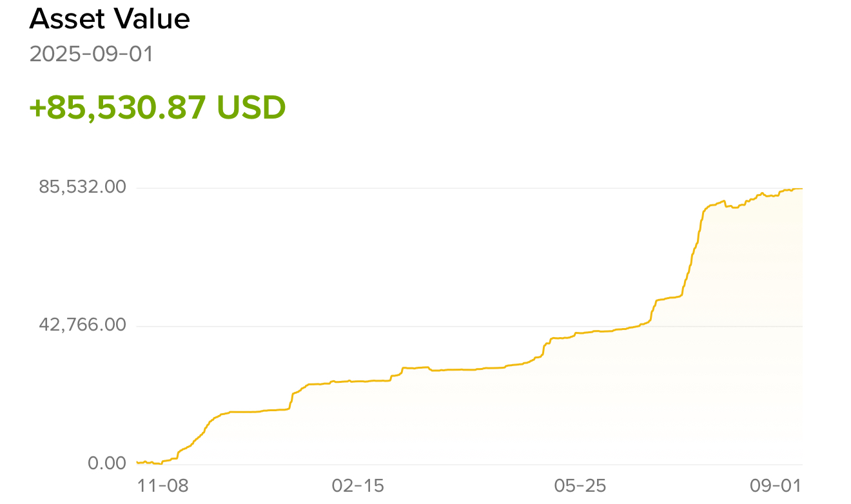Click the Asset Value title

pos(110,19)
